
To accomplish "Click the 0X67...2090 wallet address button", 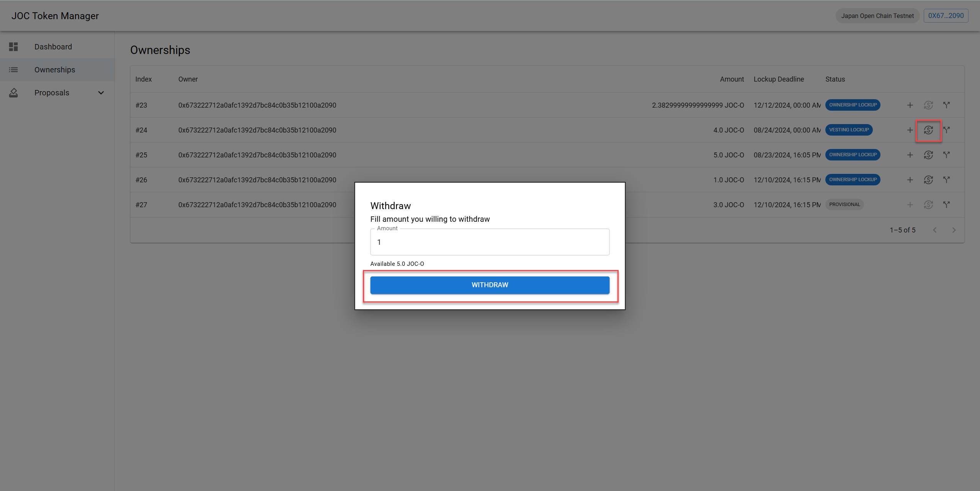I will tap(946, 16).
